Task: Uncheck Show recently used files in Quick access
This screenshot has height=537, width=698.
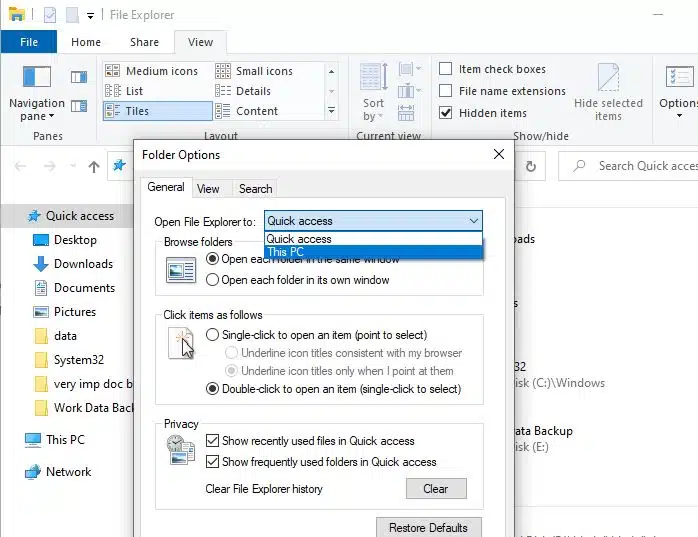Action: [x=212, y=441]
